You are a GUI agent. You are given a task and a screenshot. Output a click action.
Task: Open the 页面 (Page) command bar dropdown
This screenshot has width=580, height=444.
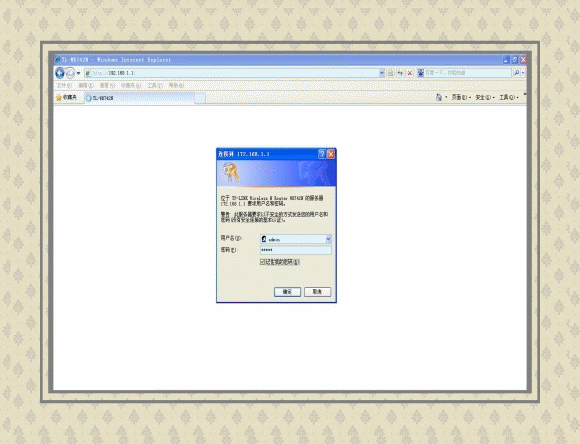461,97
